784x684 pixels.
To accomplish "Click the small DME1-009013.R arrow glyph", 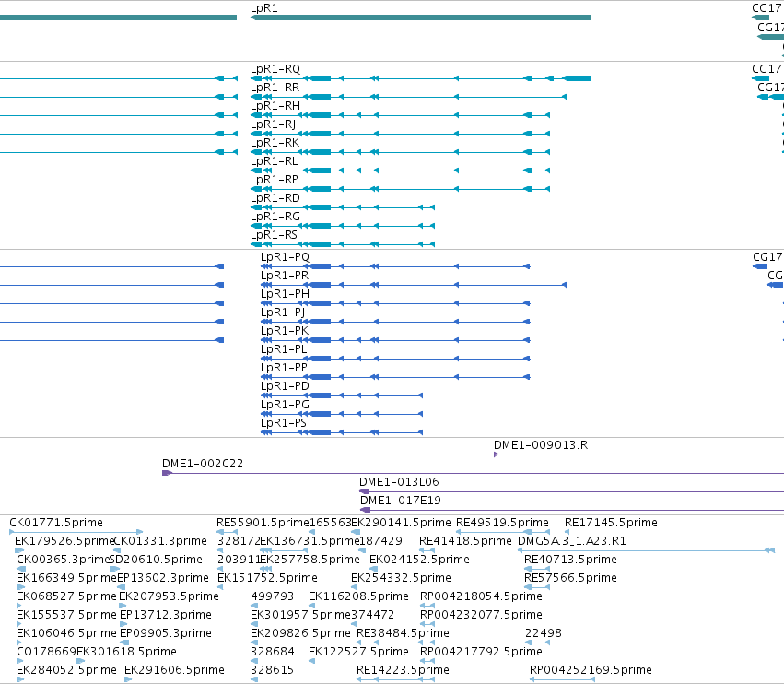I will 496,454.
